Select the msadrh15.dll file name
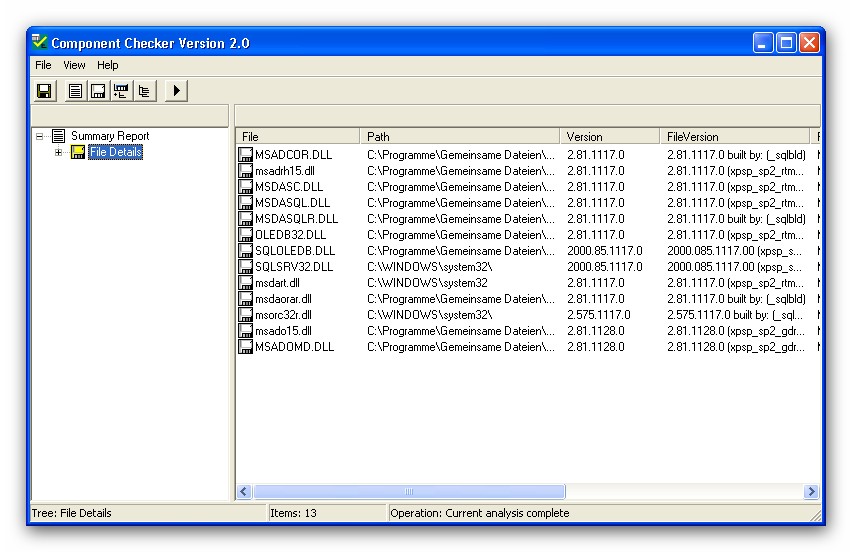Image resolution: width=852 pixels, height=552 pixels. pos(285,171)
